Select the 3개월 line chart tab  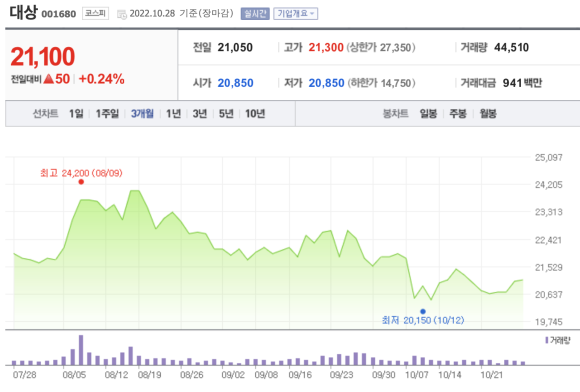(142, 114)
